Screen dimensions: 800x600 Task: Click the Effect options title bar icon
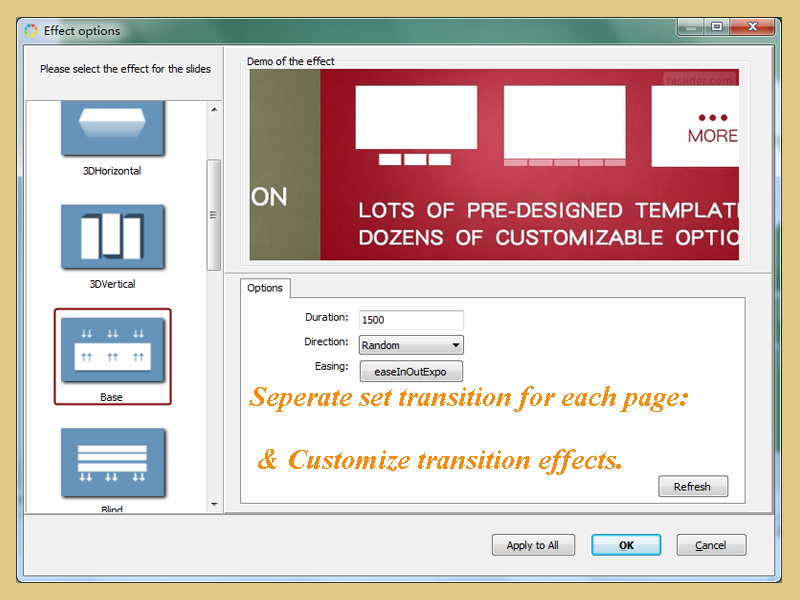pyautogui.click(x=30, y=31)
